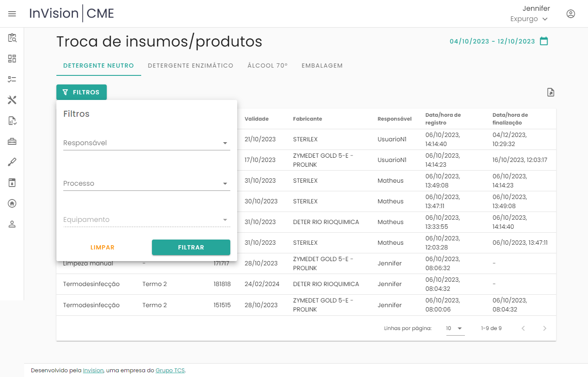588x377 pixels.
Task: Switch to the Detergente Enzimático tab
Action: (x=191, y=66)
